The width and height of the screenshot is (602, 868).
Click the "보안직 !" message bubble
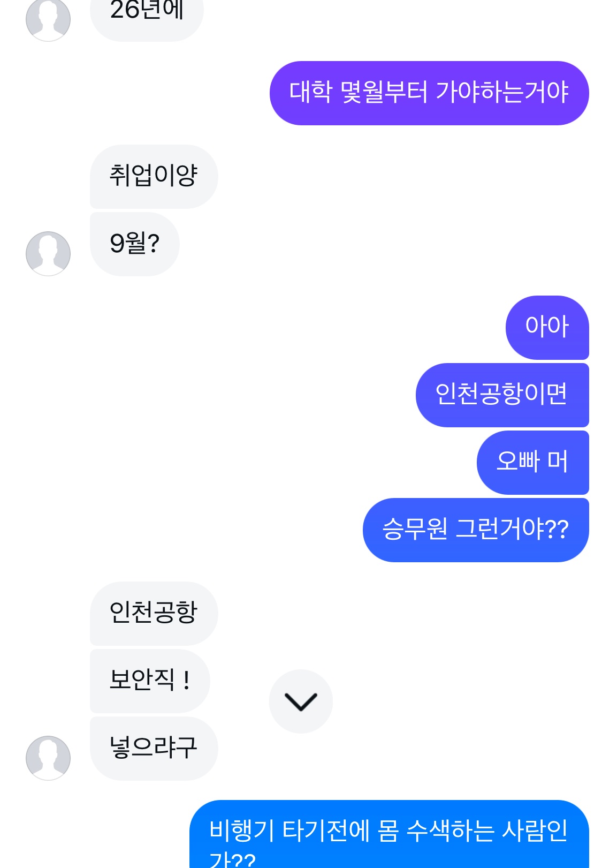[149, 680]
